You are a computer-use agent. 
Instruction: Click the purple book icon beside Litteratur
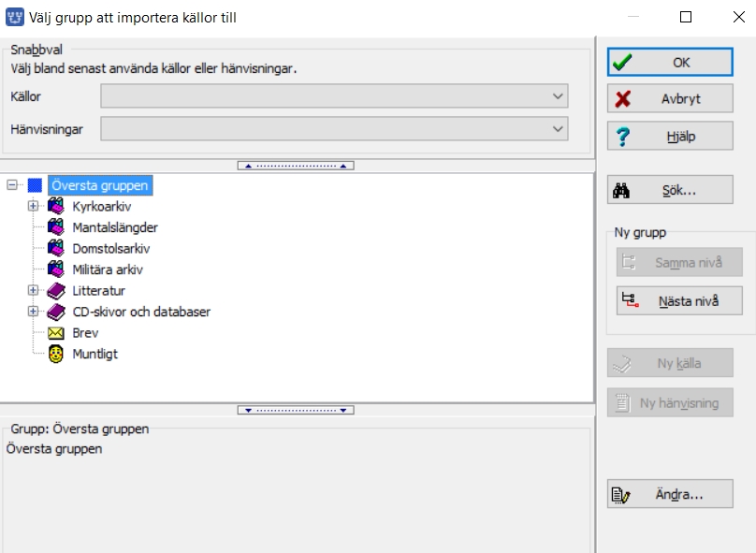[x=56, y=291]
